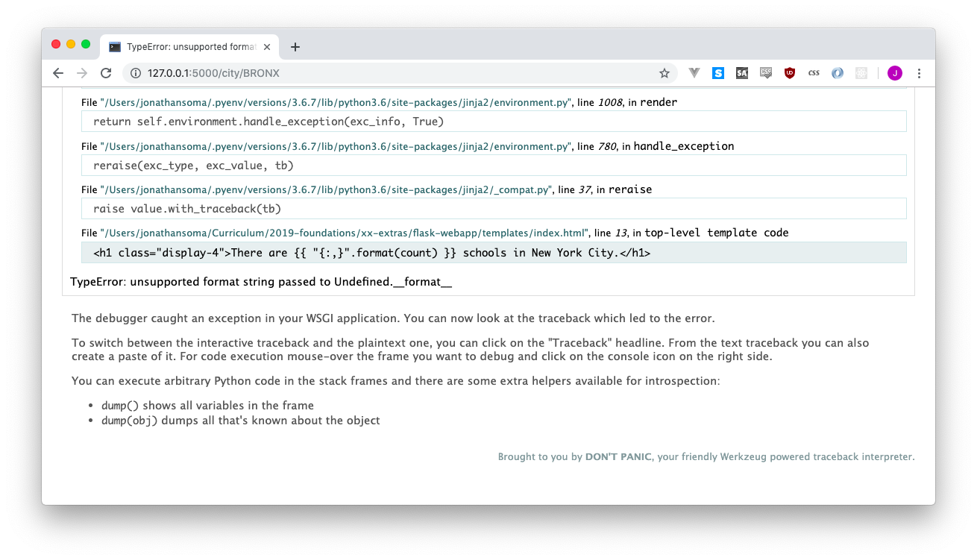The image size is (977, 560).
Task: Show site information for 127.0.0.1
Action: tap(136, 73)
